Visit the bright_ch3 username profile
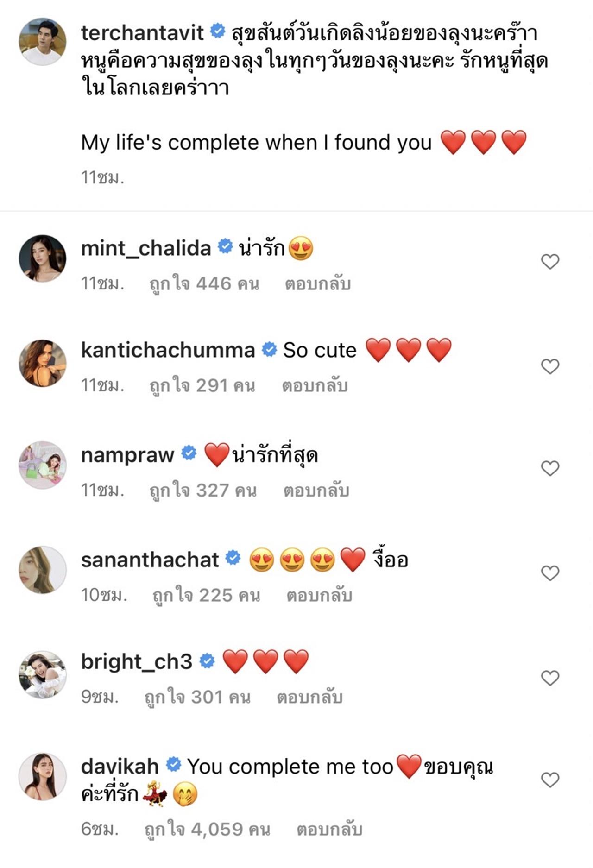593x868 pixels. pos(136,661)
